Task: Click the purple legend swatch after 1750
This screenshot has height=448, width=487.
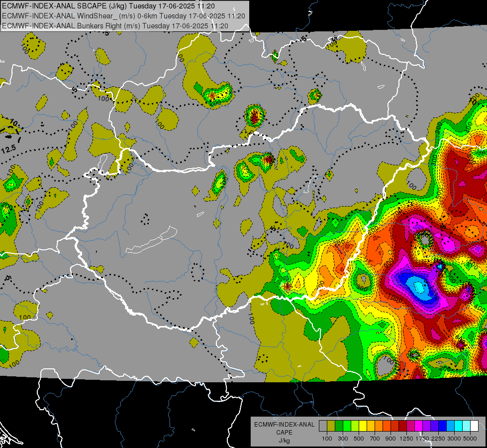Action: point(426,426)
